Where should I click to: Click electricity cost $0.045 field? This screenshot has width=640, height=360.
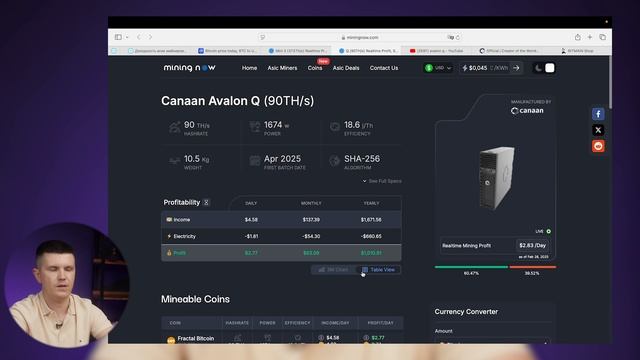click(x=486, y=68)
